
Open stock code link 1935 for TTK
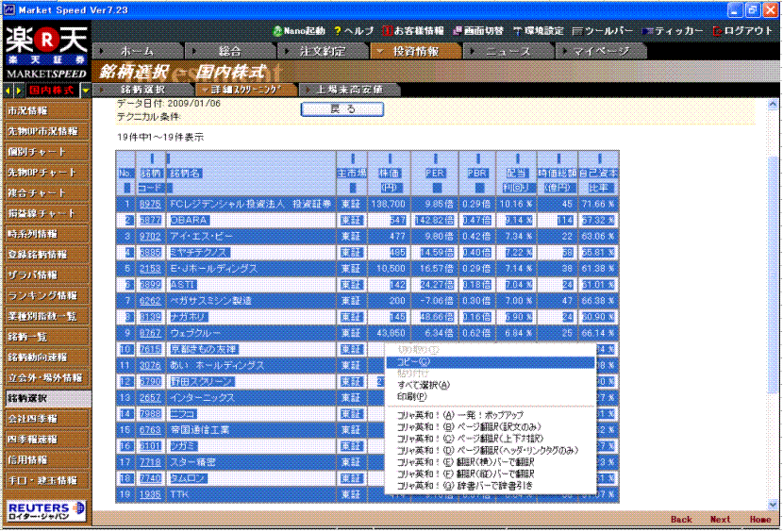(x=150, y=494)
